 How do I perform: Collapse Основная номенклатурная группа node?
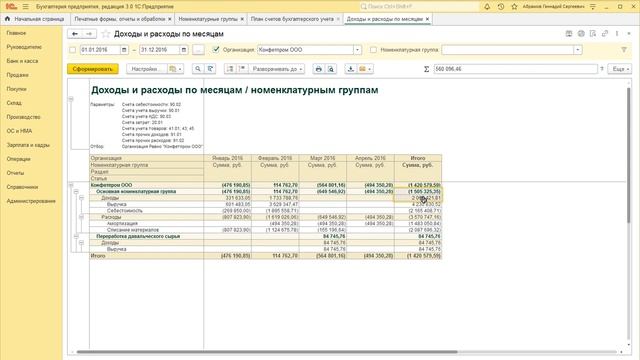coord(76,191)
